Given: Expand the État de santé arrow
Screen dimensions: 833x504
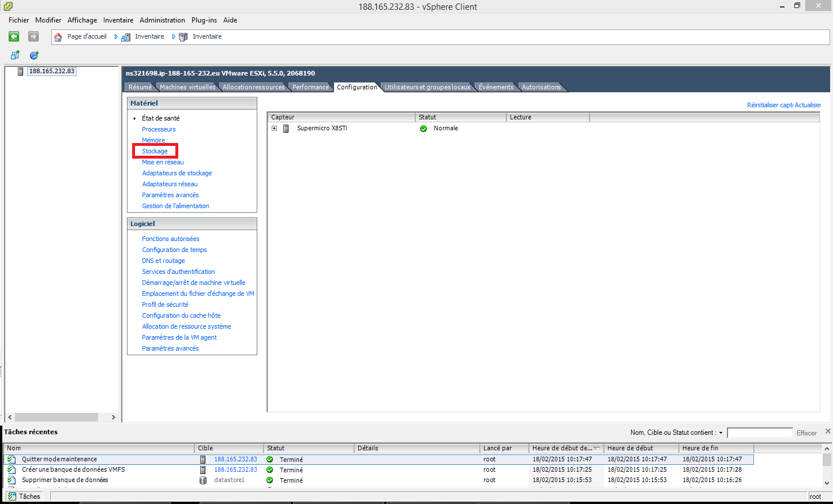Looking at the screenshot, I should coord(134,118).
